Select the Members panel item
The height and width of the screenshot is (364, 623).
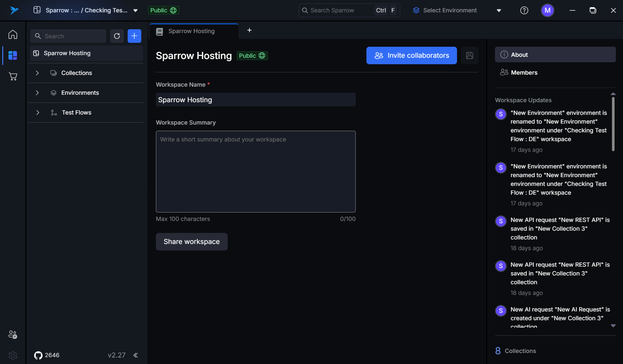point(555,72)
